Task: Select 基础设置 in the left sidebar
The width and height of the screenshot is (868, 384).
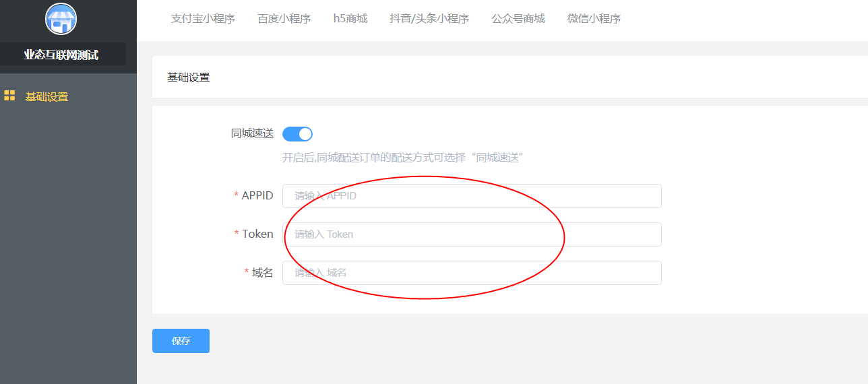Action: click(x=46, y=96)
